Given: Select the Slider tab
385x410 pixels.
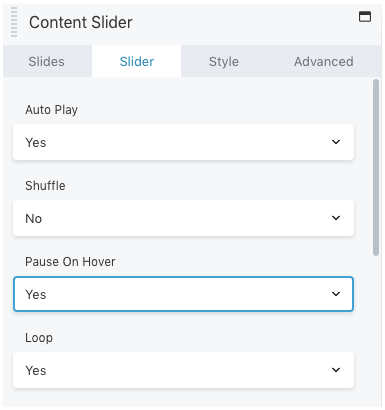Looking at the screenshot, I should click(x=137, y=61).
